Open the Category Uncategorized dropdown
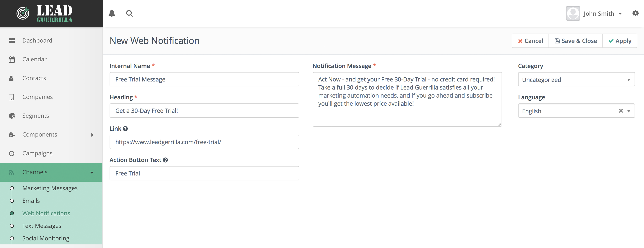This screenshot has height=248, width=644. [x=576, y=80]
